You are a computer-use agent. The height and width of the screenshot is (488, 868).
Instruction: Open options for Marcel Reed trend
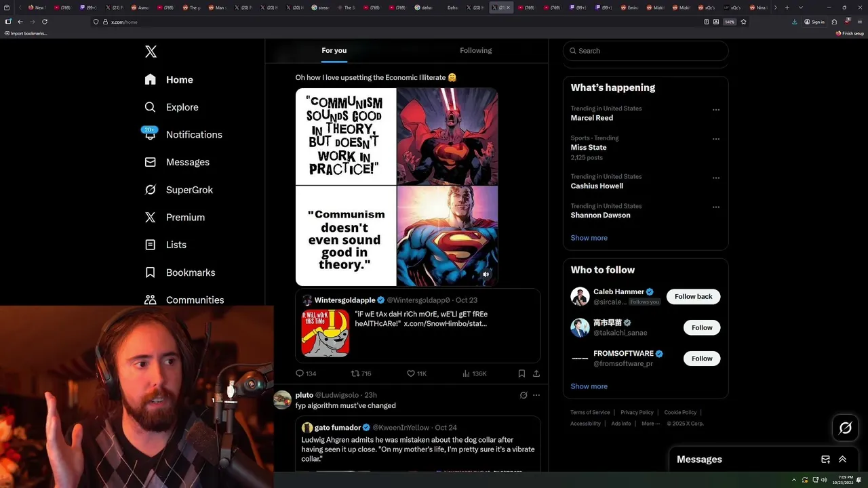click(x=715, y=110)
